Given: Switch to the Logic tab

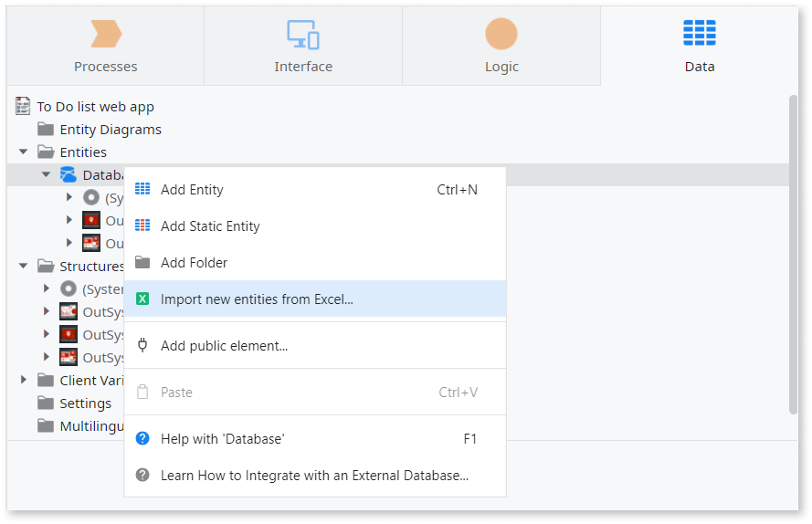Looking at the screenshot, I should pos(501,44).
